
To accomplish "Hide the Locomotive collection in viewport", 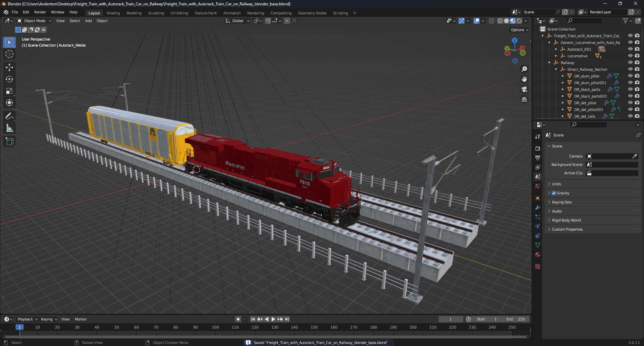I will tap(630, 56).
